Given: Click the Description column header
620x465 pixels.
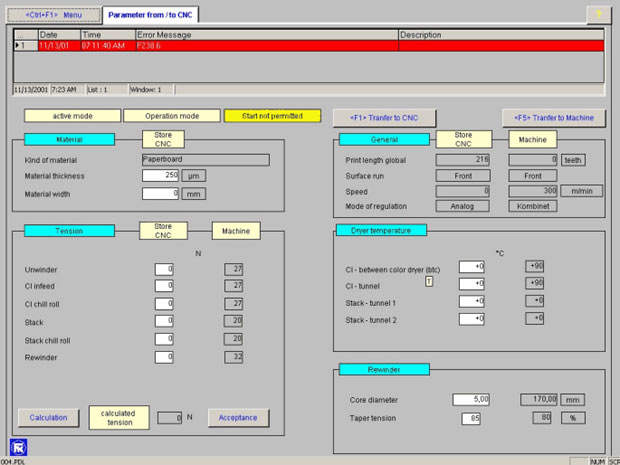Looking at the screenshot, I should [501, 35].
